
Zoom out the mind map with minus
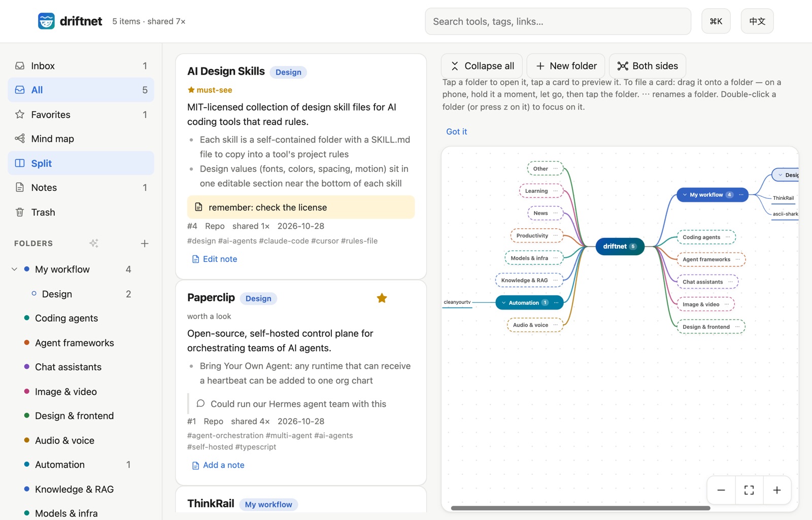click(x=721, y=490)
